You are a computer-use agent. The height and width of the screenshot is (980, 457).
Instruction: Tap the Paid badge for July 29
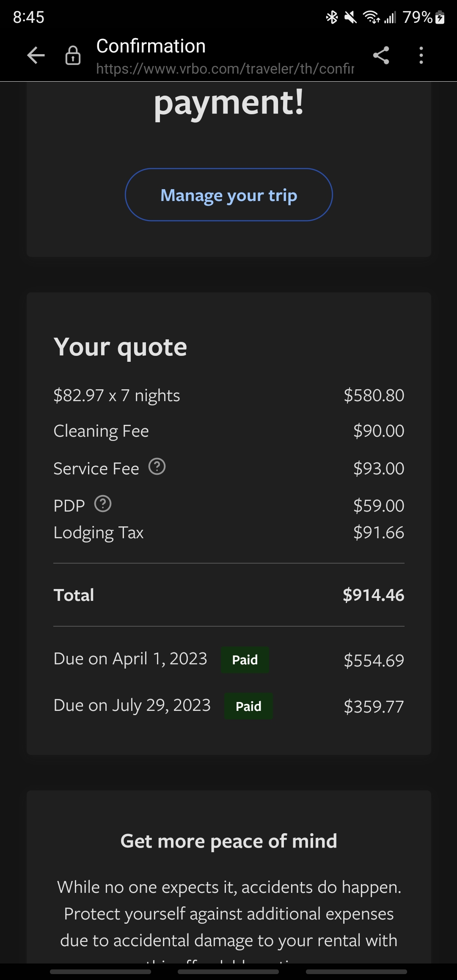pos(248,706)
